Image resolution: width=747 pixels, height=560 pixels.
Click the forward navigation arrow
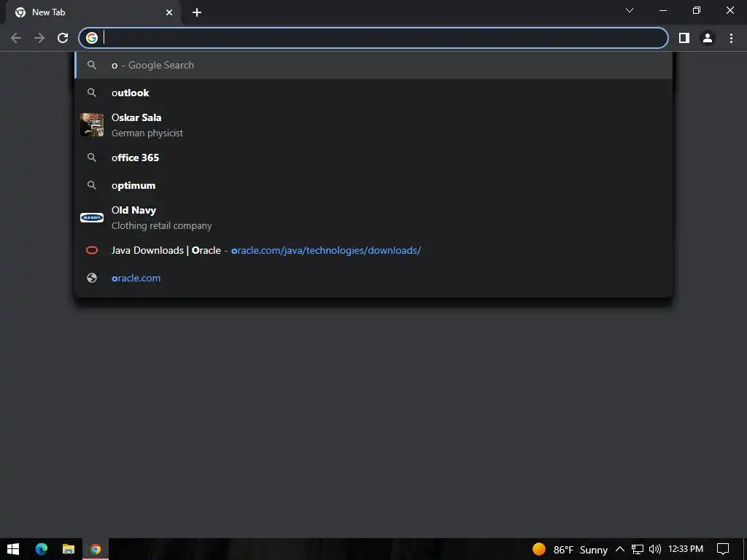point(39,38)
